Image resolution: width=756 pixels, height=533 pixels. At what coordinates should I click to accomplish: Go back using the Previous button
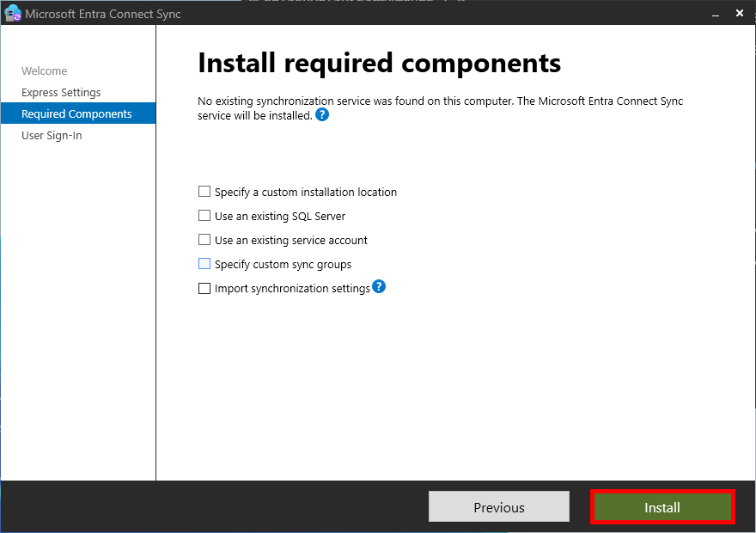coord(498,506)
